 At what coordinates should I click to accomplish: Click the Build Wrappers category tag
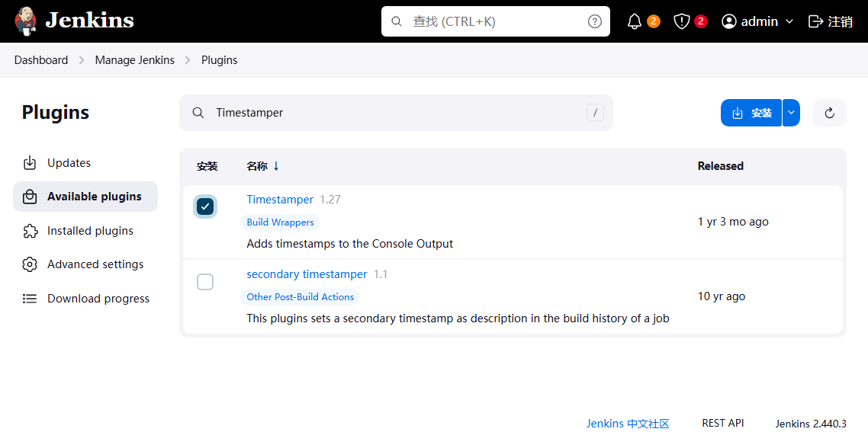280,222
